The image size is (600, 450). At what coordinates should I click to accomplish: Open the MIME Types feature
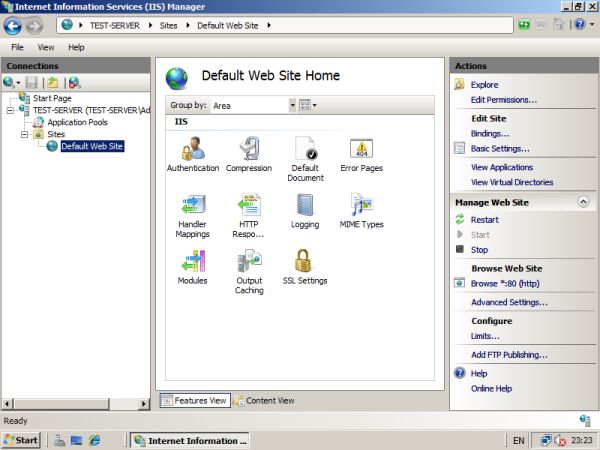coord(362,211)
